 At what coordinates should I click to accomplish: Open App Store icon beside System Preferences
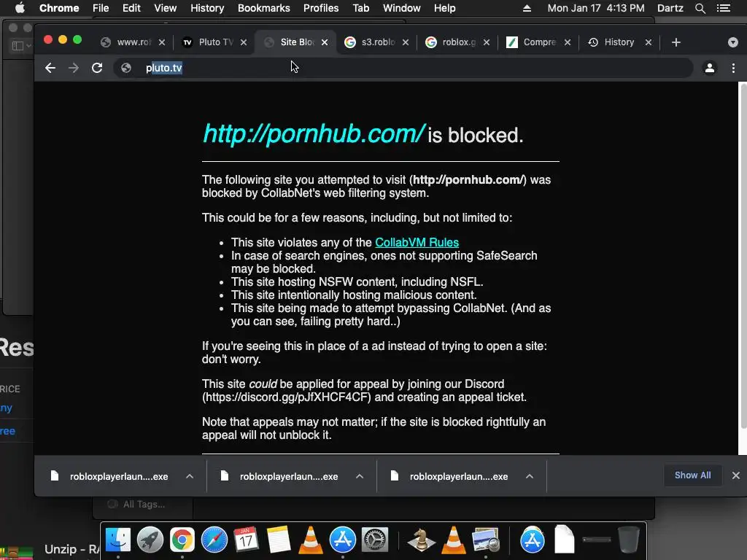coord(343,540)
